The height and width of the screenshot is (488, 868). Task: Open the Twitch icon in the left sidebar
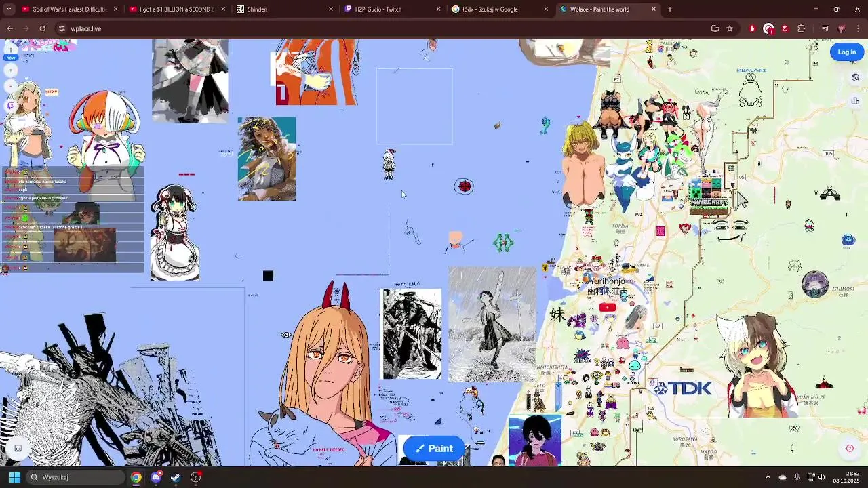[10, 105]
